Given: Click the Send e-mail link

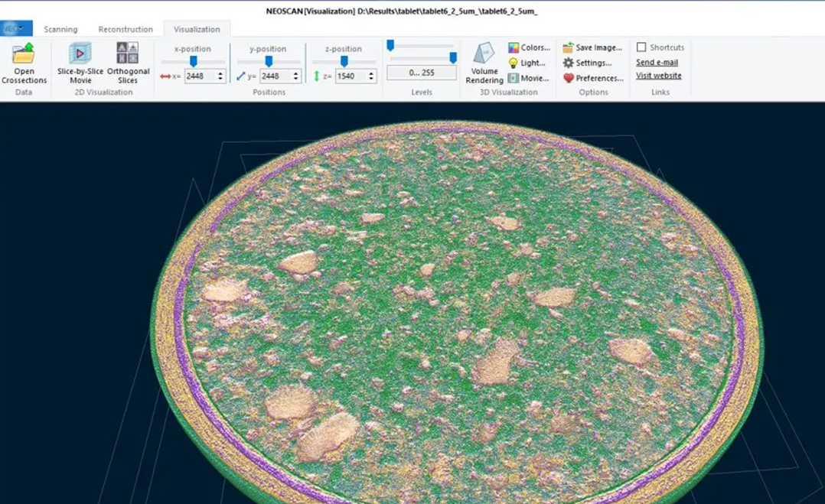Looking at the screenshot, I should (x=657, y=62).
